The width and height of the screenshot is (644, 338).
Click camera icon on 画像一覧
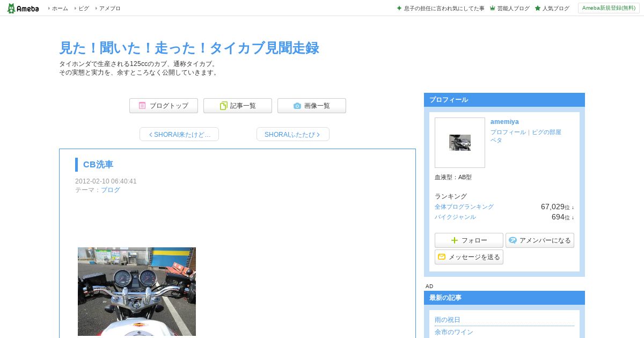[297, 106]
